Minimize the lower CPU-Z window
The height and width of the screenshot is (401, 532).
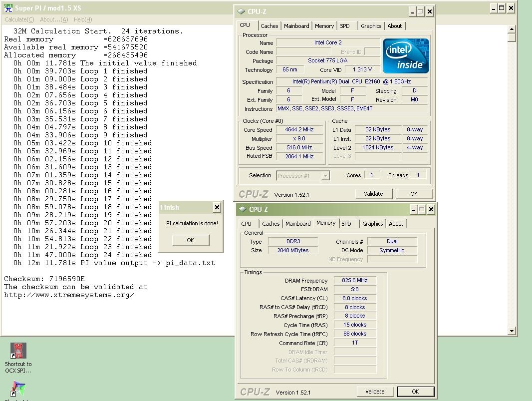(414, 210)
